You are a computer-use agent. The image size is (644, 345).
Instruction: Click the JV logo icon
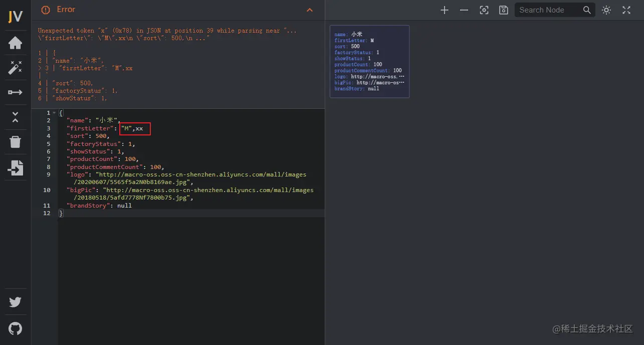[16, 17]
